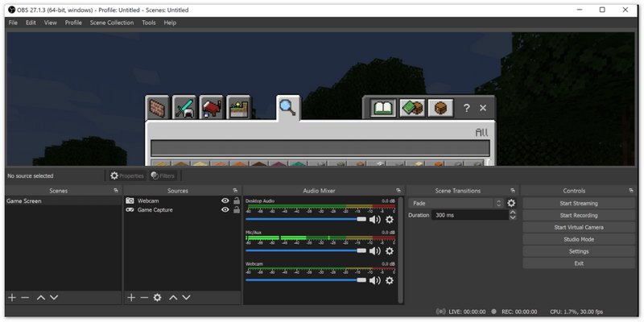Hide the Webcam source eye icon
The height and width of the screenshot is (322, 644).
point(225,200)
